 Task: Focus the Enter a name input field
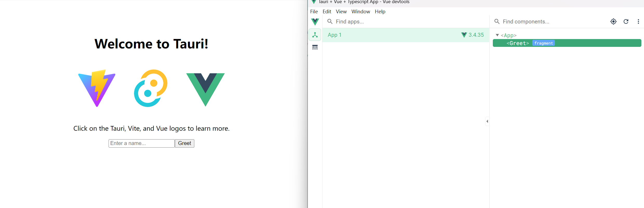click(142, 143)
